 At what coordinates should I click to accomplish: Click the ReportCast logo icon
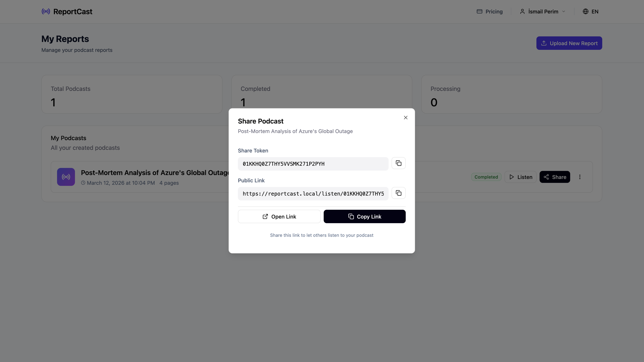click(x=46, y=12)
